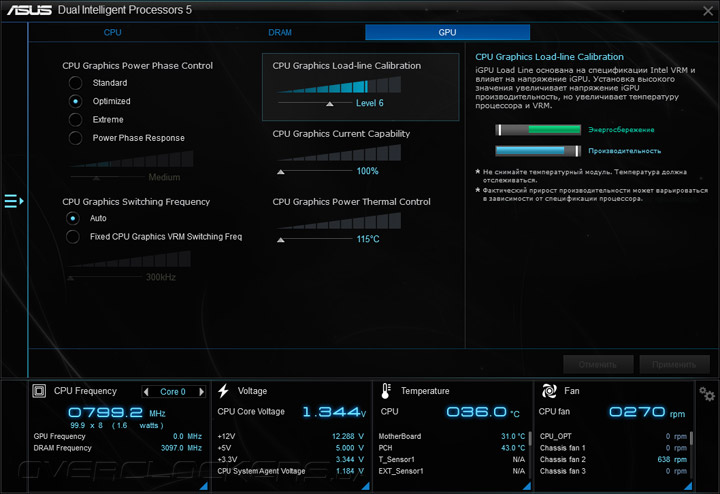The image size is (720, 494).
Task: Click the 100% current capability value
Action: pyautogui.click(x=368, y=171)
